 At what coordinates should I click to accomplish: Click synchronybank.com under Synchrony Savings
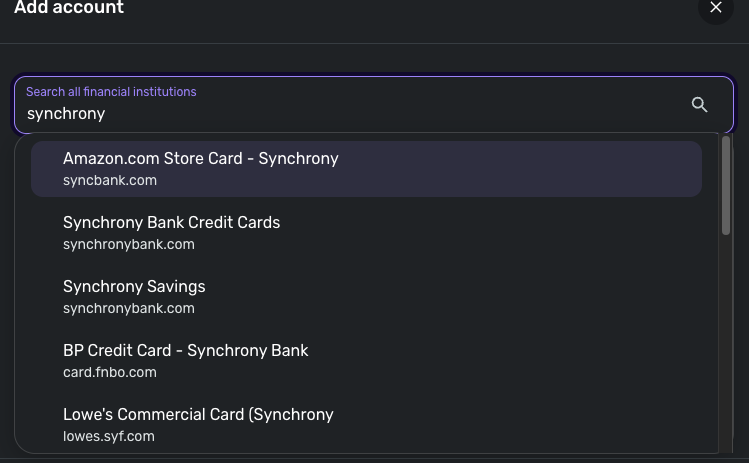click(129, 309)
